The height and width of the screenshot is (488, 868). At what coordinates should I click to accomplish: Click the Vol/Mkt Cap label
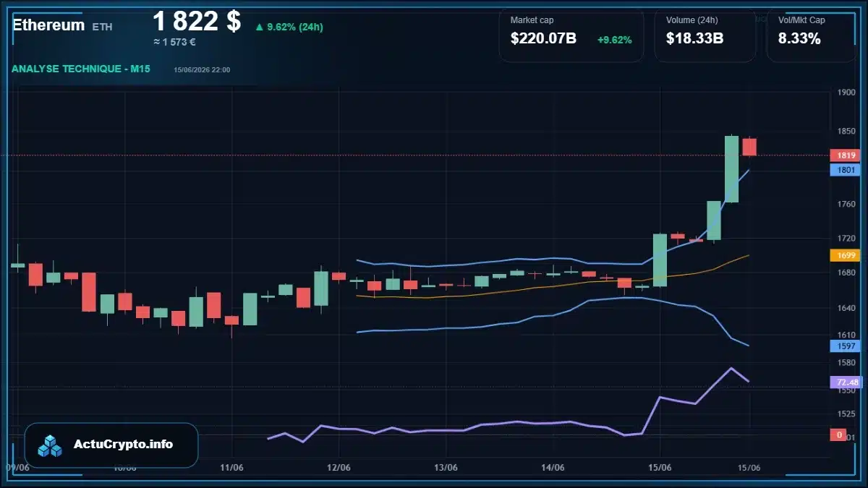pos(801,20)
